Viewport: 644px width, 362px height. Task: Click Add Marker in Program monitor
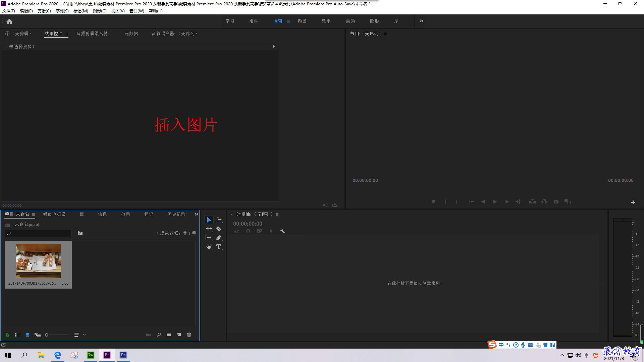click(x=433, y=202)
